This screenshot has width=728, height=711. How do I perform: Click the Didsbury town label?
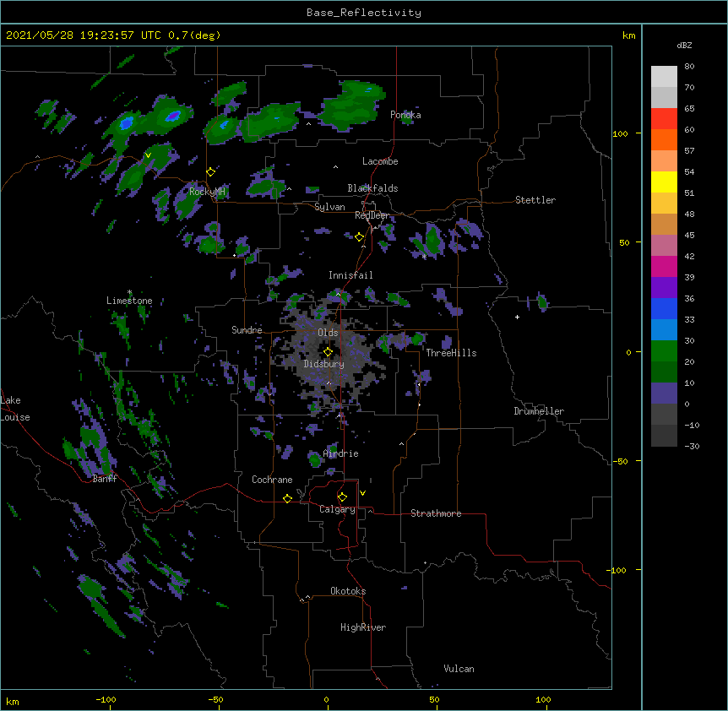[x=324, y=364]
